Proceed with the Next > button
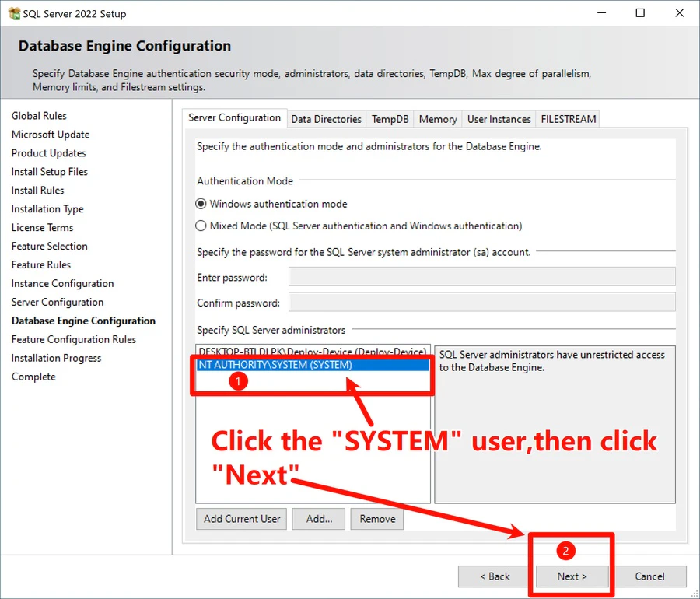Image resolution: width=700 pixels, height=599 pixels. [572, 576]
